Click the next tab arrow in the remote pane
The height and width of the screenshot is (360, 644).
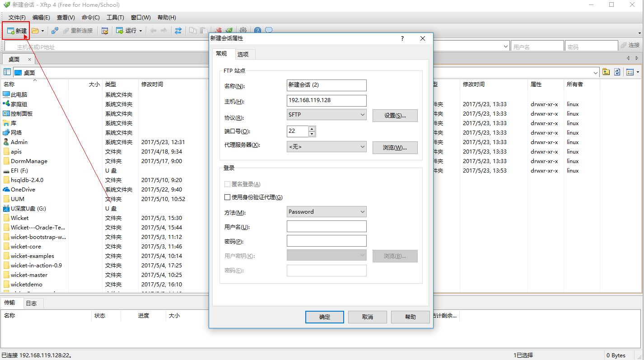637,58
